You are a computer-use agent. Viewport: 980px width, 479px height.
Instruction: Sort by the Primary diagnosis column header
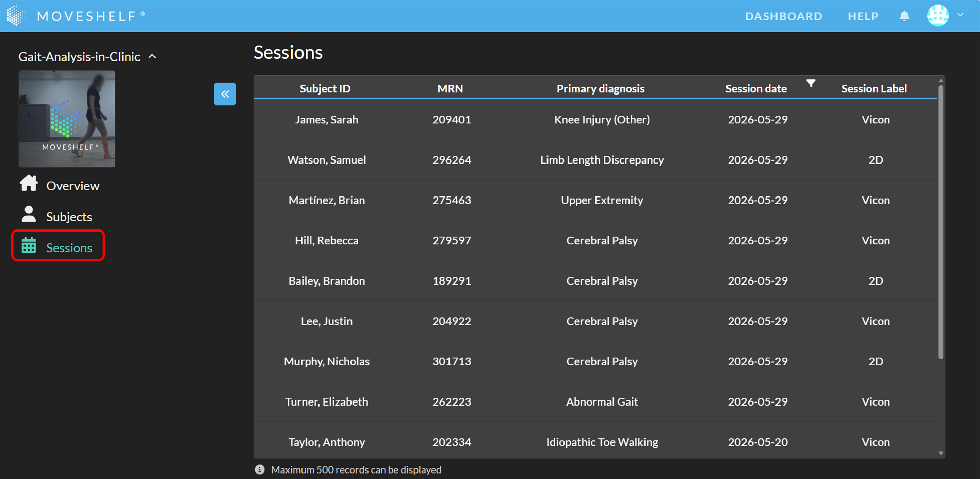(601, 89)
